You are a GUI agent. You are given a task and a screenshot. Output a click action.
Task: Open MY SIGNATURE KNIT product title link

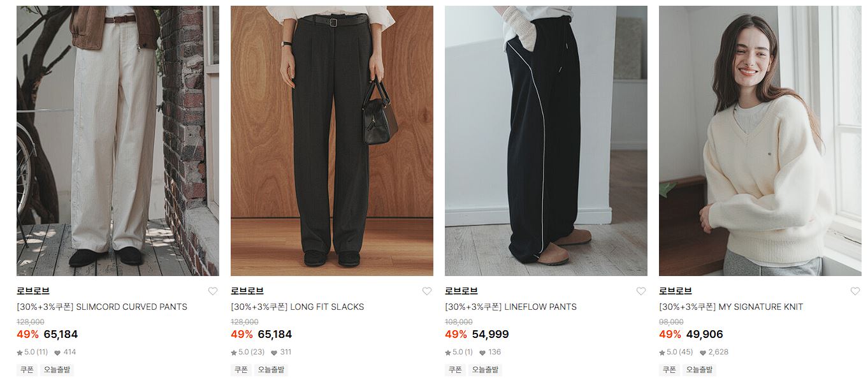pyautogui.click(x=731, y=307)
